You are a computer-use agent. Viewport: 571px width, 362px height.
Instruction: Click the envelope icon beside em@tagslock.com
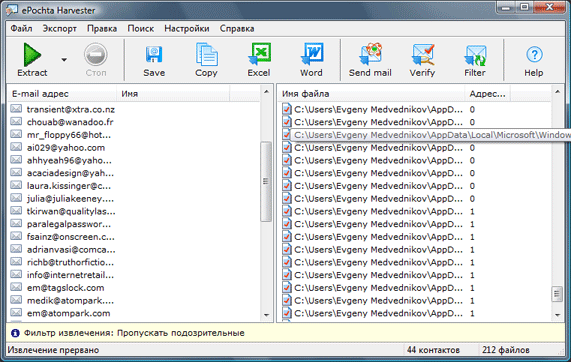(x=16, y=287)
